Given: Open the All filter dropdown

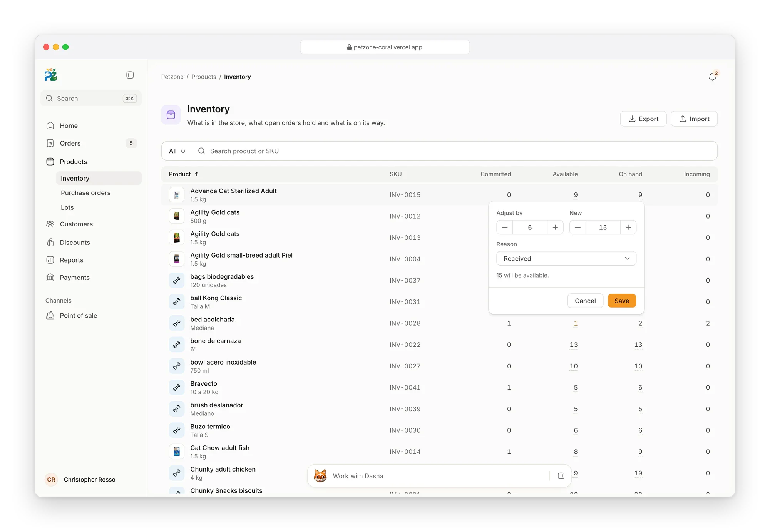Looking at the screenshot, I should (177, 151).
